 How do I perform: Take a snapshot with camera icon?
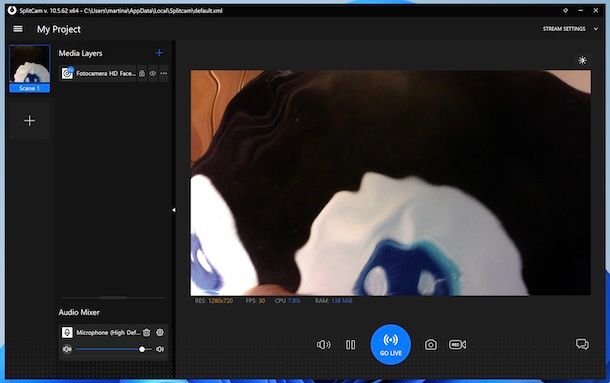[x=431, y=344]
